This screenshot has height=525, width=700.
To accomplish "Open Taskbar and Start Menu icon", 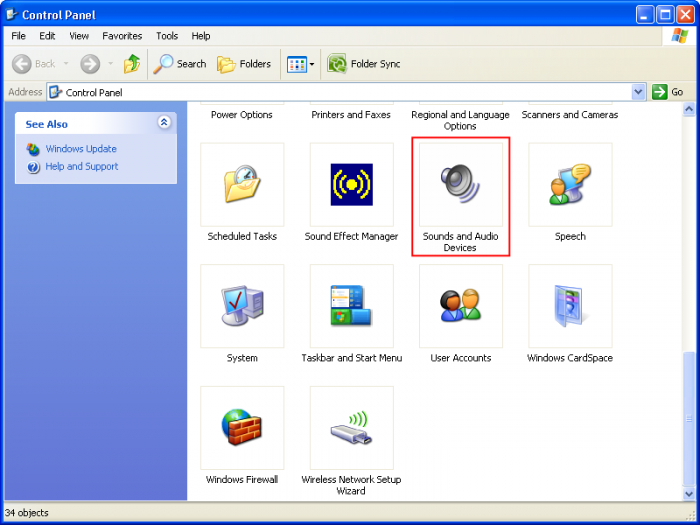I will click(351, 306).
